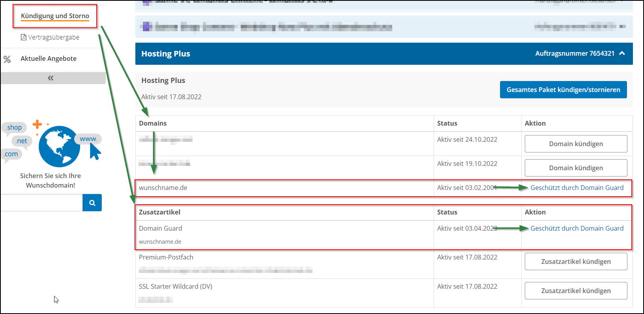This screenshot has width=644, height=314.
Task: Click Aktiv seit 17.08.2022 under Hosting Plus
Action: 171,97
